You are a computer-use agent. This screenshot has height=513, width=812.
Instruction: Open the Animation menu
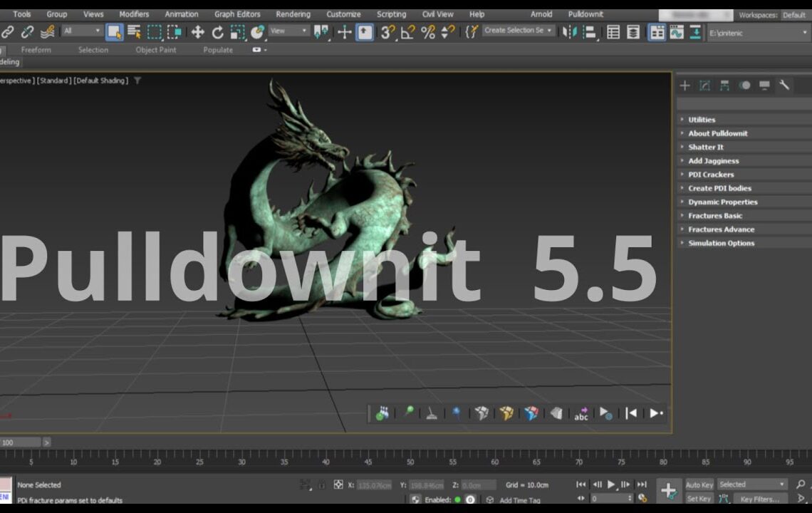point(182,14)
